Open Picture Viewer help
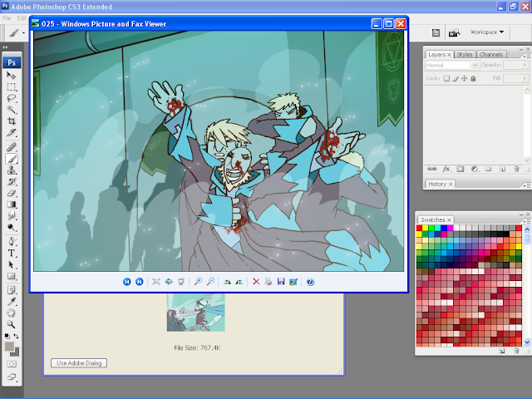 pos(310,282)
